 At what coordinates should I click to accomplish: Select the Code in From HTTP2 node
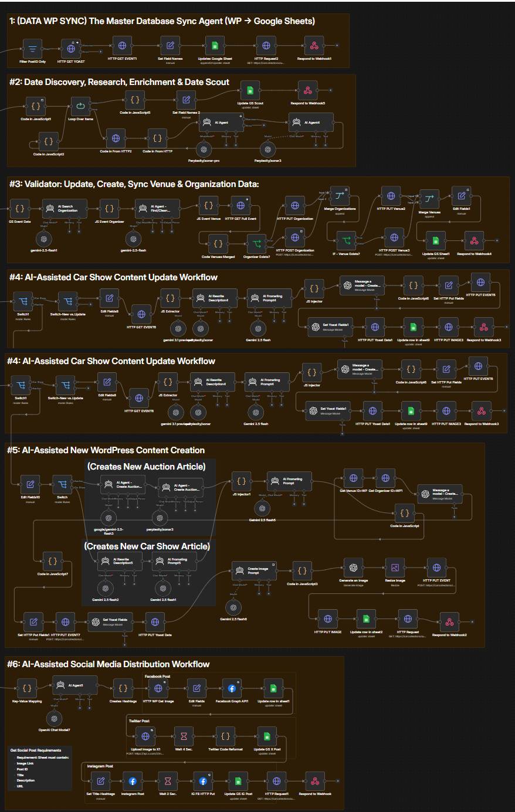[116, 138]
